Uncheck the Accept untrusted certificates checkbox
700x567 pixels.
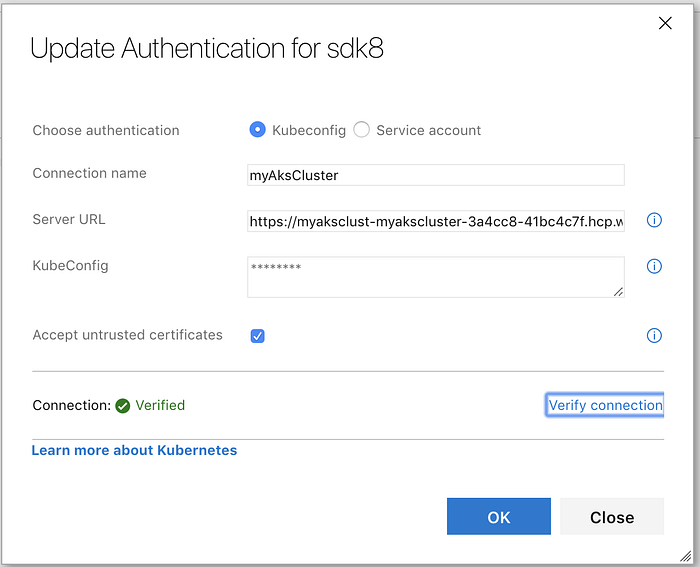point(257,336)
